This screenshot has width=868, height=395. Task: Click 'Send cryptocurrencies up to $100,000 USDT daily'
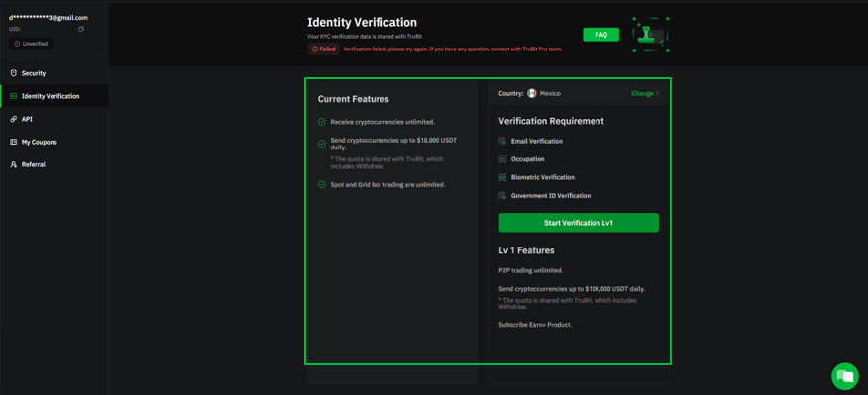572,289
